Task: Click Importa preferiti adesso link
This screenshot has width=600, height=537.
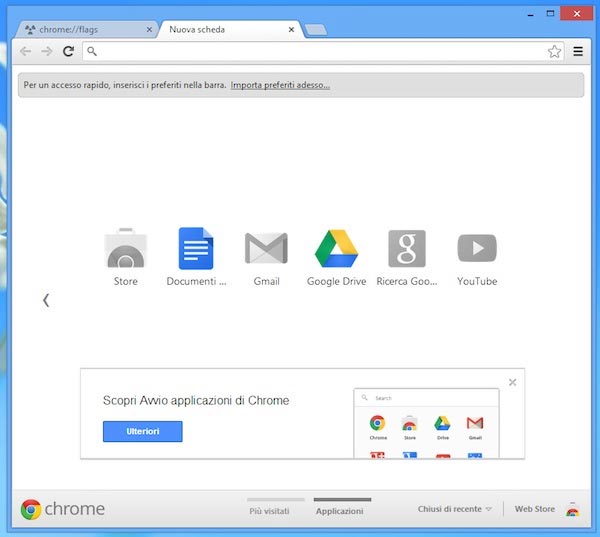Action: (x=280, y=85)
